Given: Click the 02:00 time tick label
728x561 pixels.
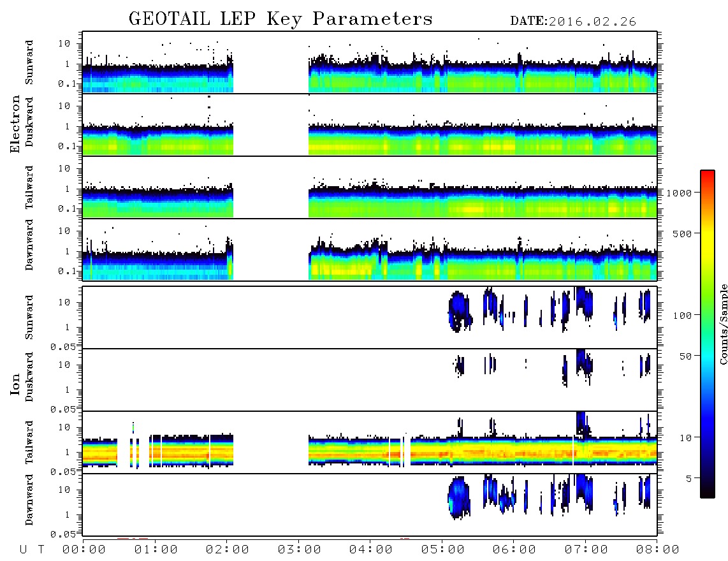Looking at the screenshot, I should [x=228, y=550].
